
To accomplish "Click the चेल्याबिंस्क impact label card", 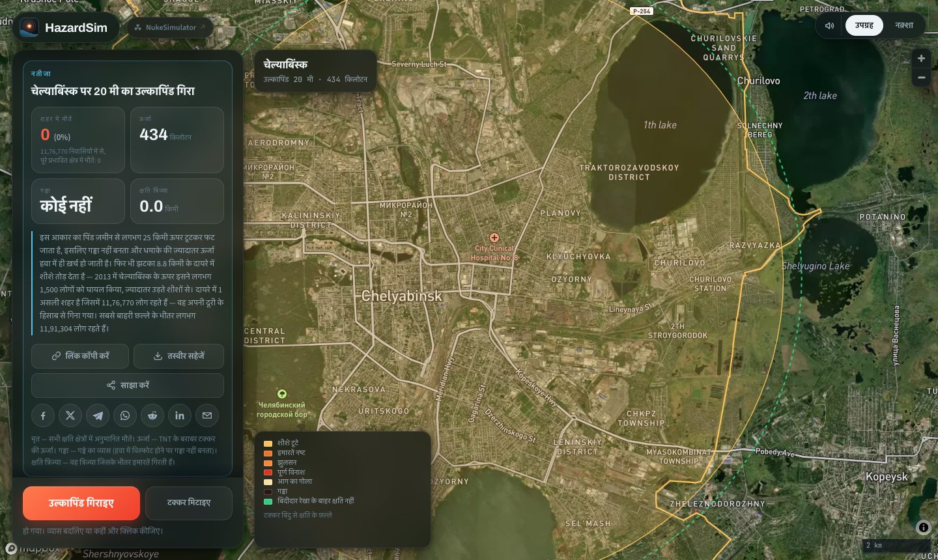I will click(x=315, y=71).
